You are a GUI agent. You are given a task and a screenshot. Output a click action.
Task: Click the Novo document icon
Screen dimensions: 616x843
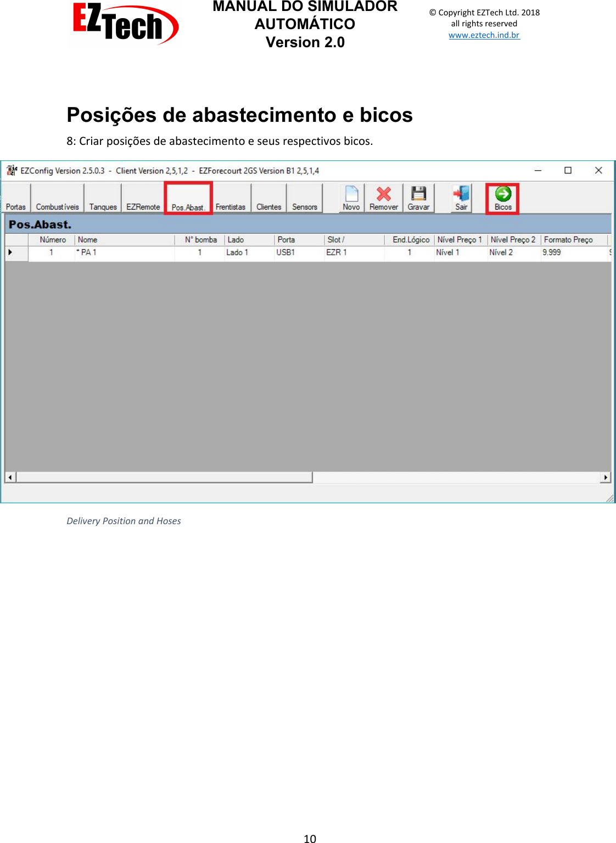tap(351, 194)
